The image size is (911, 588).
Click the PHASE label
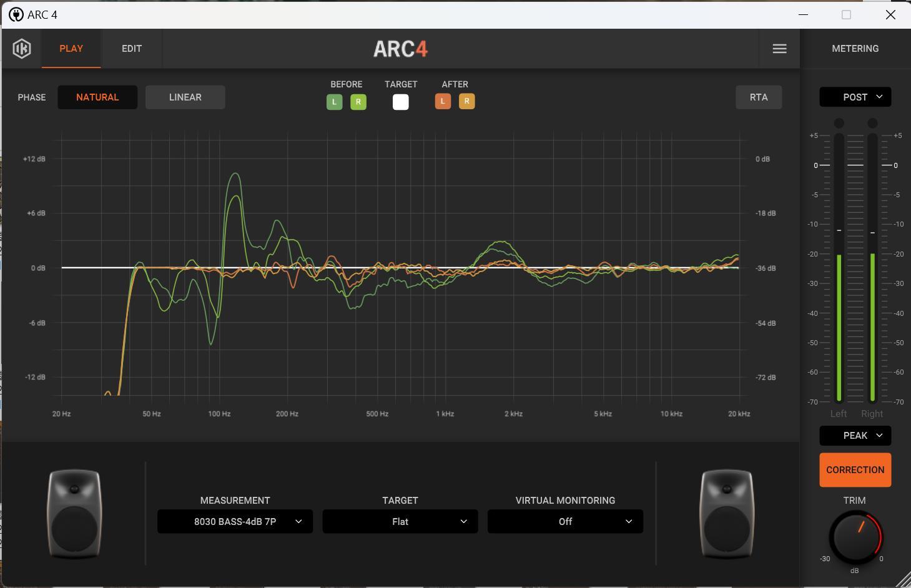click(32, 97)
